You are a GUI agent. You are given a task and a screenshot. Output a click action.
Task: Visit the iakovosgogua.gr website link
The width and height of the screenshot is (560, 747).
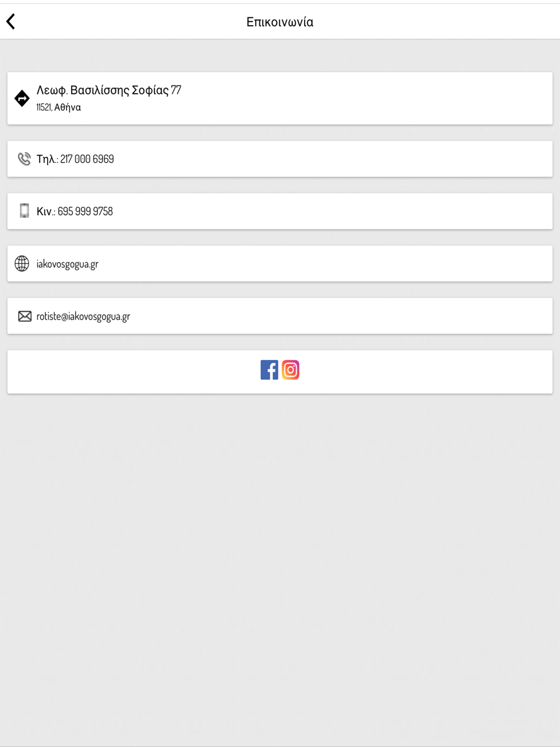pos(68,264)
